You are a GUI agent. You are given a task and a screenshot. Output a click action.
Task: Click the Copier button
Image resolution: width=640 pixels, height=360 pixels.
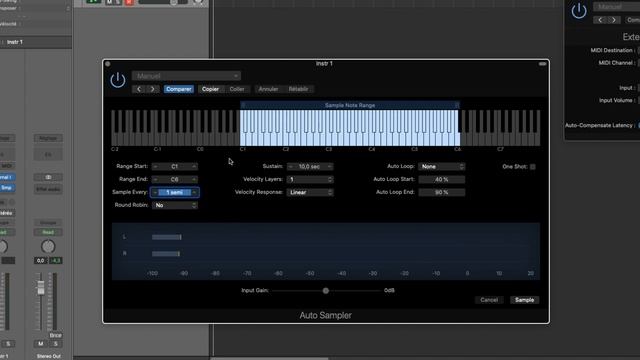click(210, 89)
